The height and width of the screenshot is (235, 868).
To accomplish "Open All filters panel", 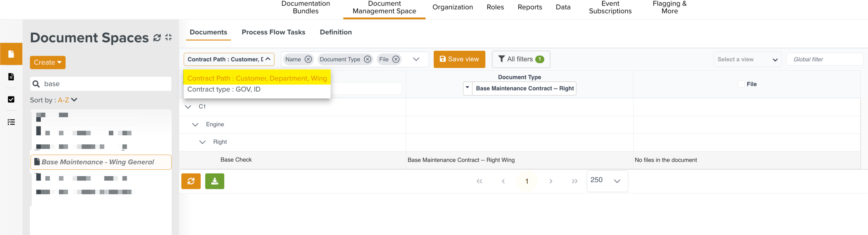I will (x=520, y=59).
